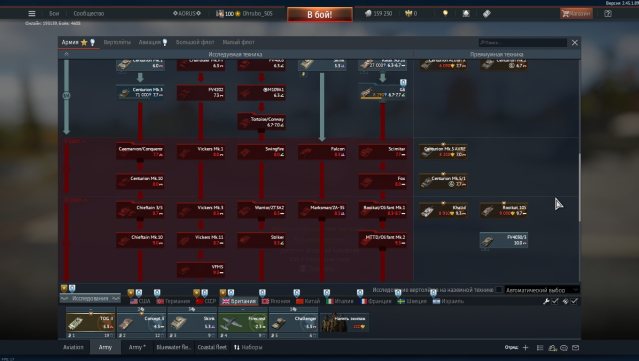Open the help question mark icon

pos(608,13)
